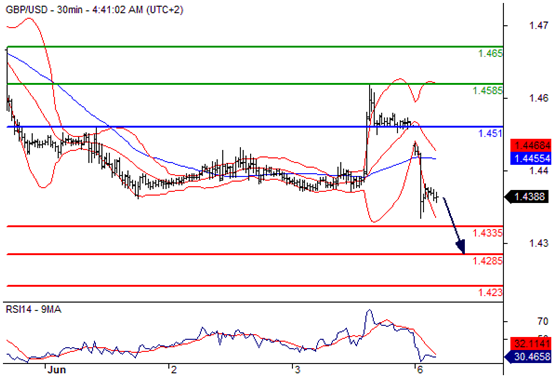Click the 3 date marker on time axis

click(297, 370)
